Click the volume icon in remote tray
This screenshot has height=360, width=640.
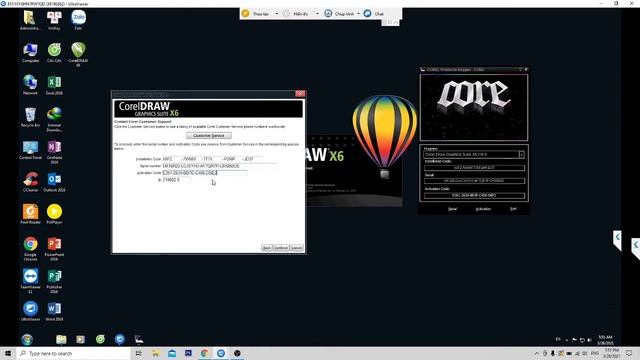tap(589, 340)
